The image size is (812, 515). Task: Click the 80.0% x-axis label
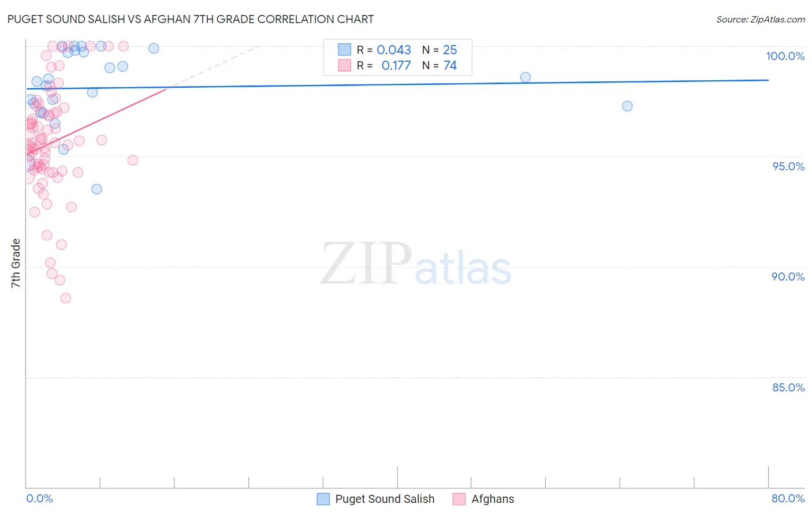[788, 498]
